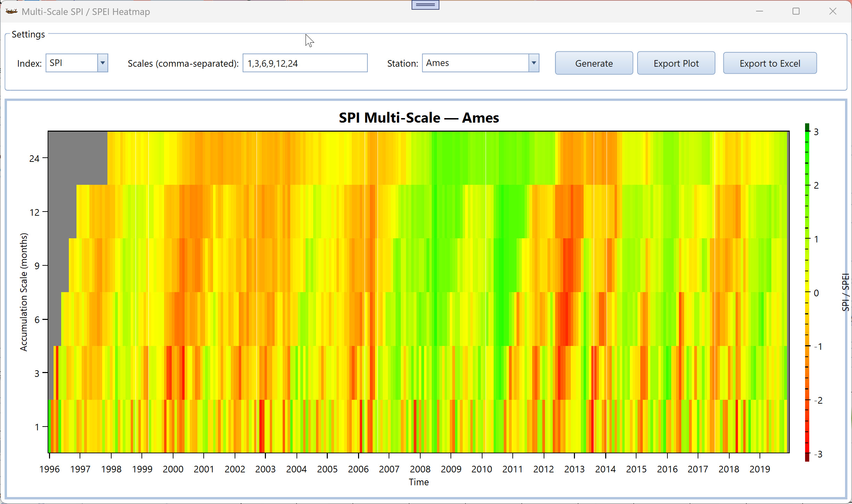Viewport: 852px width, 504px height.
Task: Click the x-axis title Time
Action: click(x=419, y=482)
